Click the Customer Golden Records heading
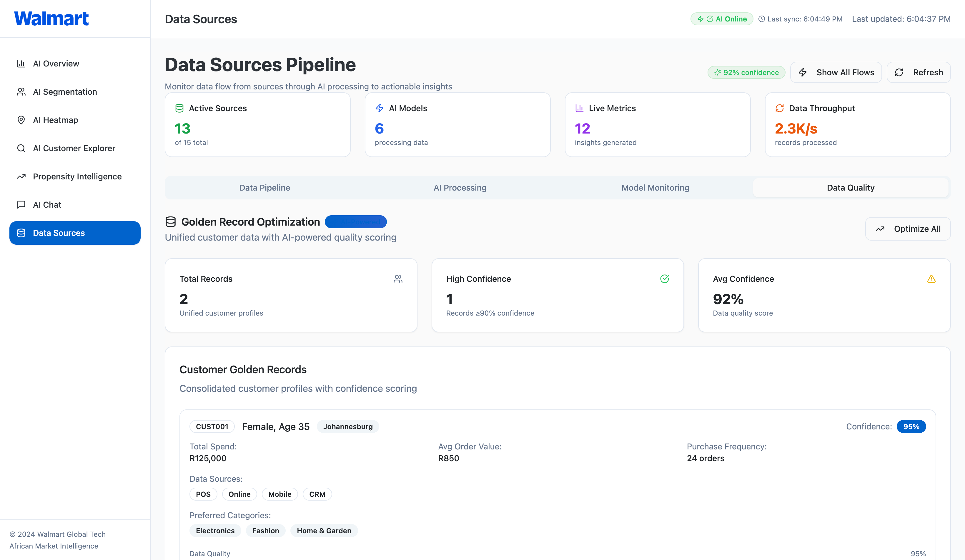The image size is (965, 560). point(243,369)
